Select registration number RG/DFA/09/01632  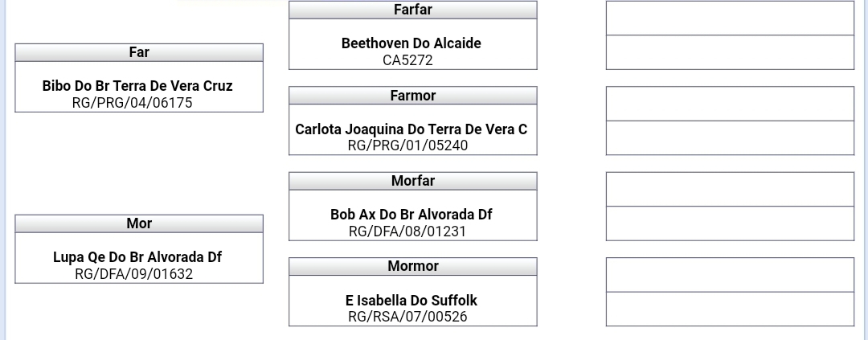point(134,274)
